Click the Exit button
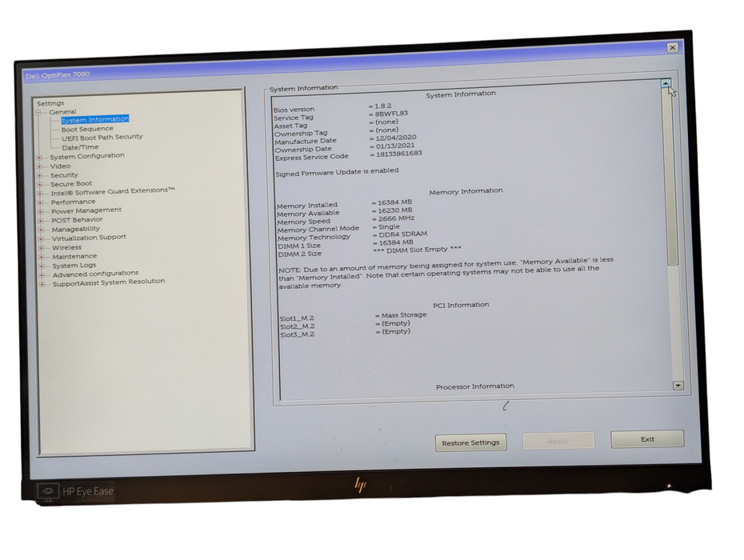744x560 pixels. (x=647, y=439)
